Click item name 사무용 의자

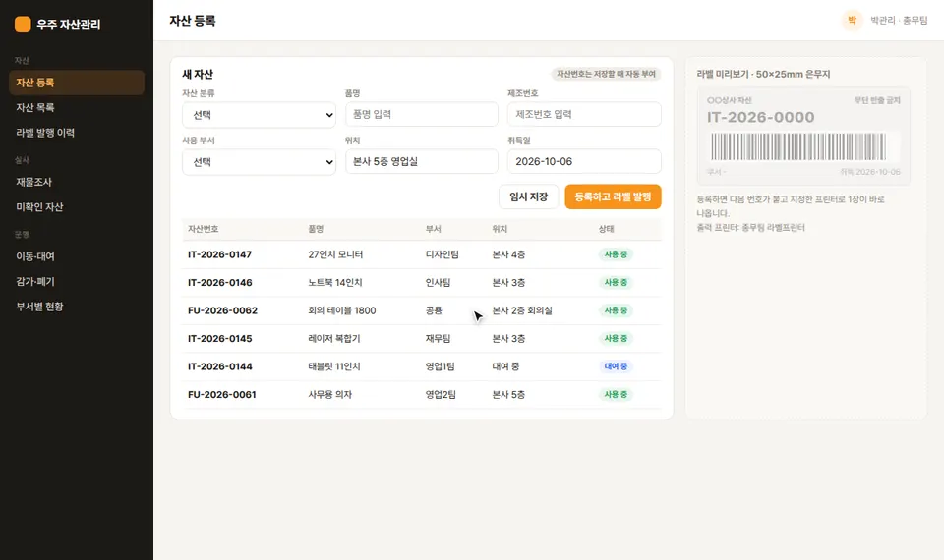click(330, 395)
